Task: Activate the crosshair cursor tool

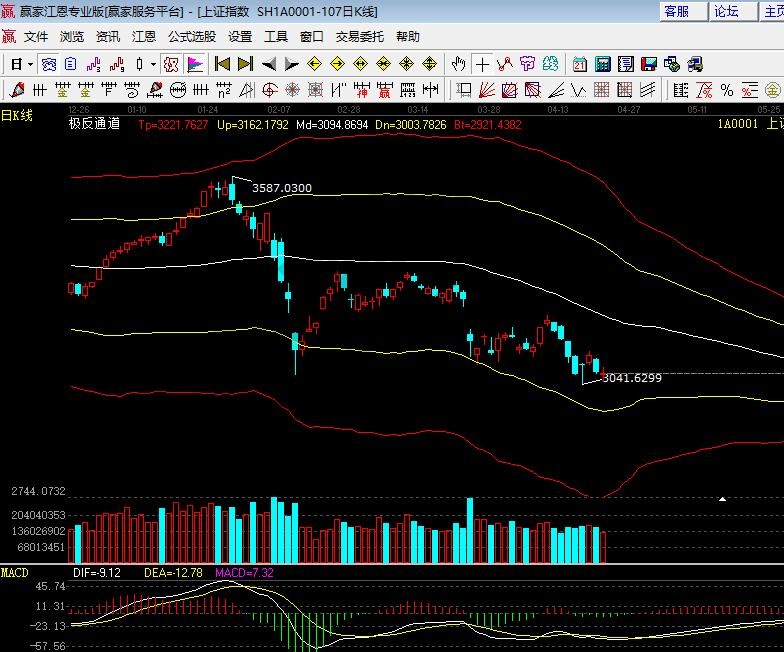Action: [x=483, y=64]
